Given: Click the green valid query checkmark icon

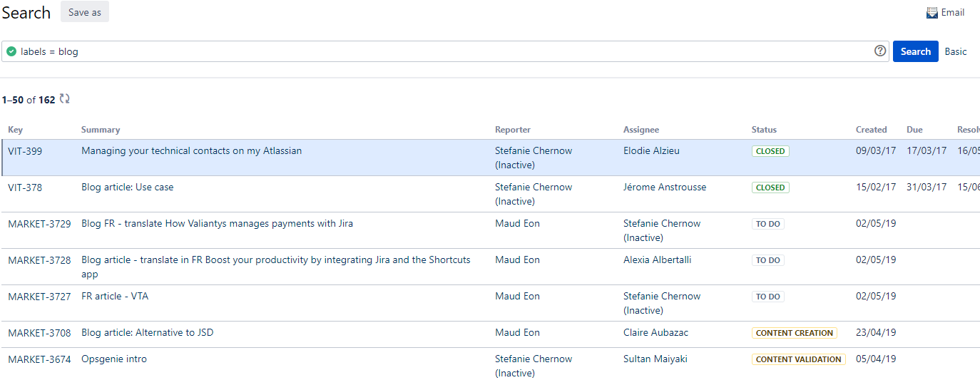Looking at the screenshot, I should 11,51.
